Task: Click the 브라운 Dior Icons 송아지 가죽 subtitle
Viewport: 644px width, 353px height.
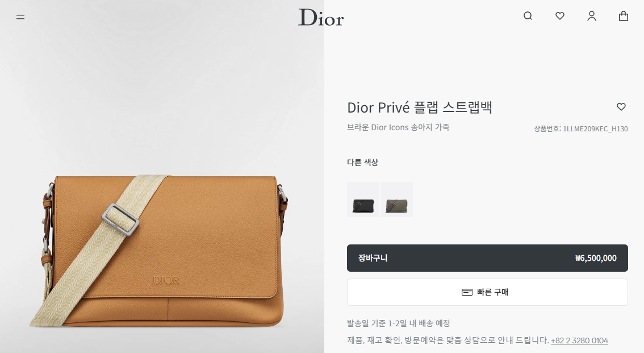Action: (398, 127)
